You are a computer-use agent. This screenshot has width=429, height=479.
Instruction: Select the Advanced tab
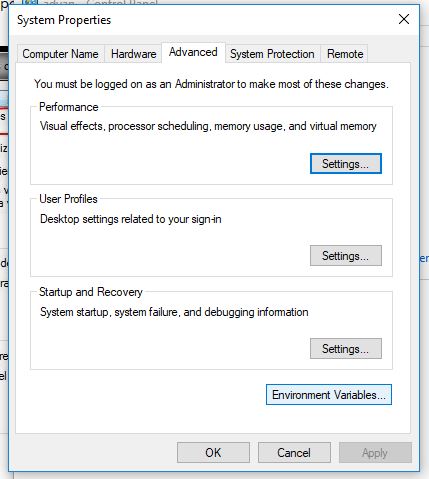point(193,52)
